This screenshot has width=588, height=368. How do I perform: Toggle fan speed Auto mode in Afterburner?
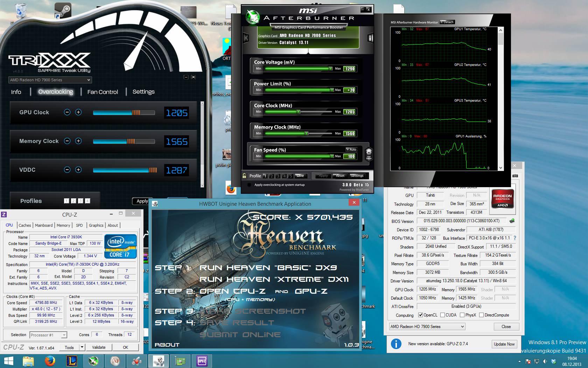(x=351, y=149)
